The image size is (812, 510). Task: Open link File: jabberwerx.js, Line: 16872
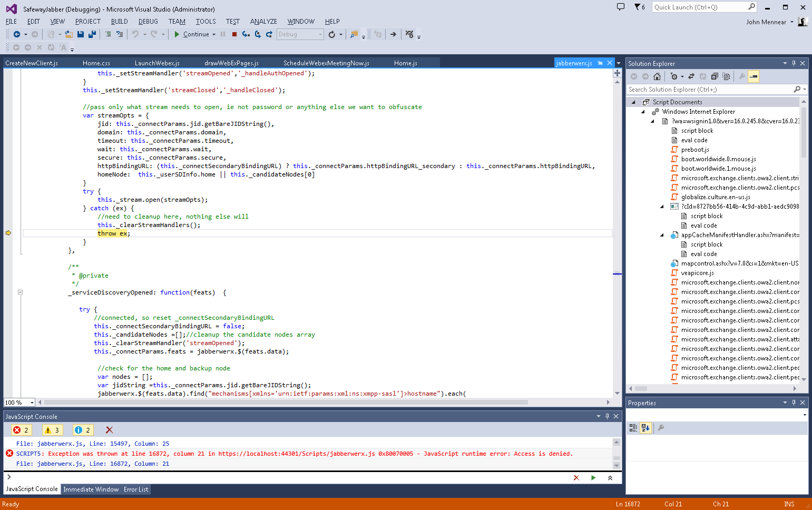pyautogui.click(x=93, y=464)
